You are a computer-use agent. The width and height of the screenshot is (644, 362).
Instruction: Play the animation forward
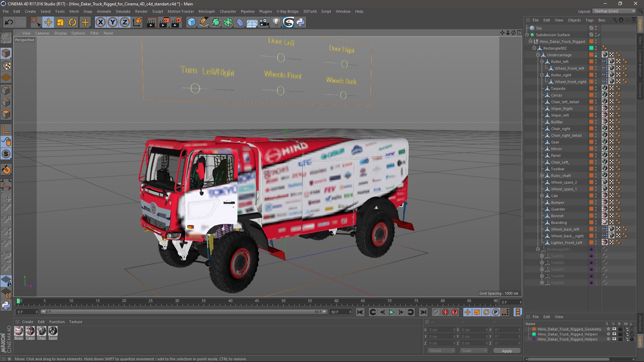[x=391, y=312]
